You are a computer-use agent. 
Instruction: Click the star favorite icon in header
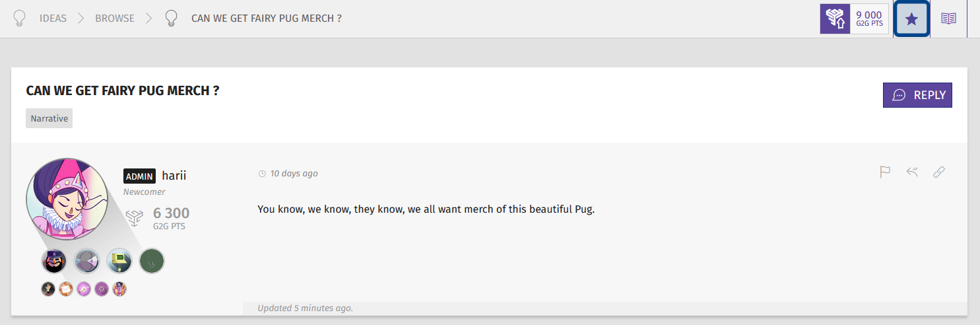[x=911, y=18]
